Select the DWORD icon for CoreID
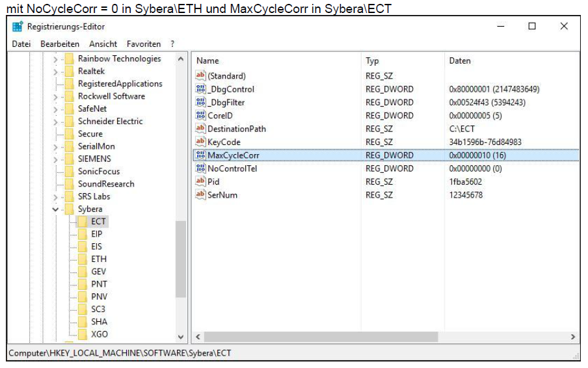 coord(200,116)
